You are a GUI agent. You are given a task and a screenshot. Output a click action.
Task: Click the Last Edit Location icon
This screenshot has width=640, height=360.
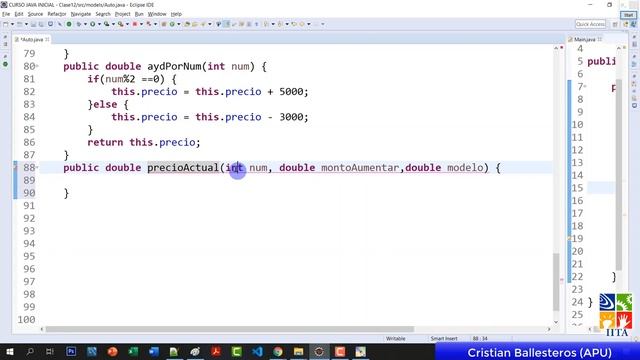point(294,24)
